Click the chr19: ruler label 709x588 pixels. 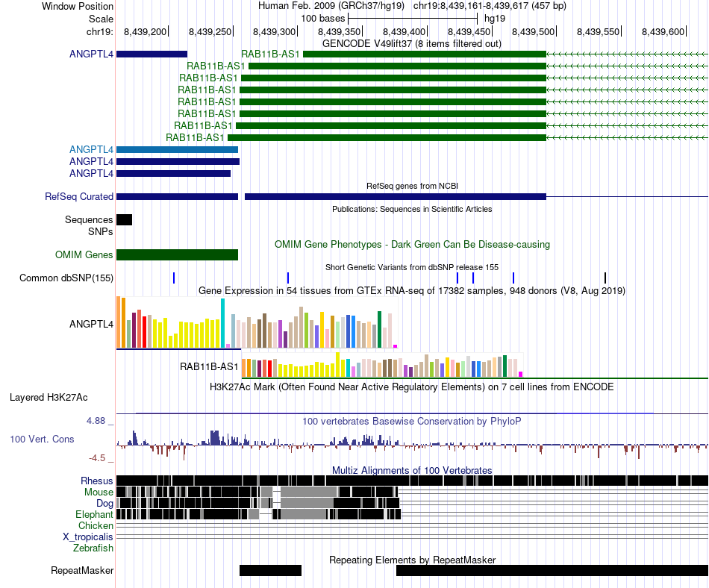click(99, 31)
